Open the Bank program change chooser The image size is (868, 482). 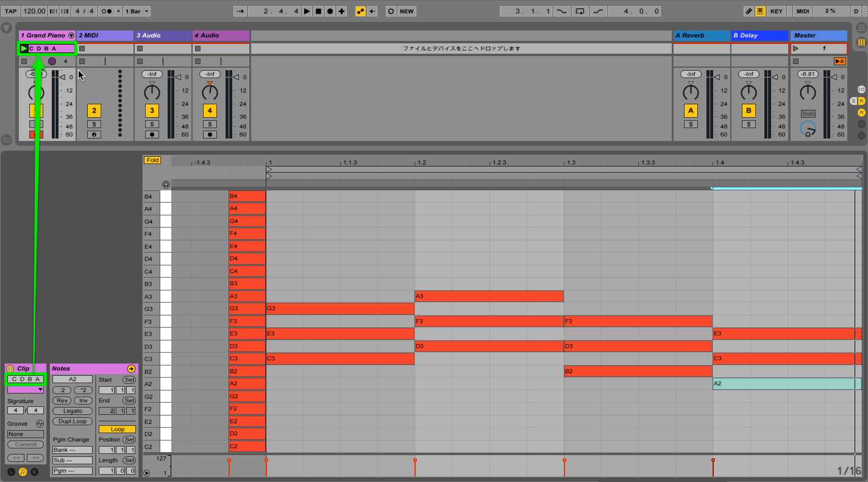coord(73,450)
